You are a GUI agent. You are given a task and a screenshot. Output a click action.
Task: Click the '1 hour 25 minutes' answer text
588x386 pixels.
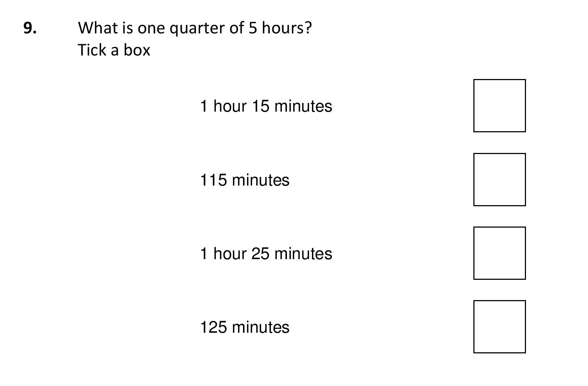point(266,254)
